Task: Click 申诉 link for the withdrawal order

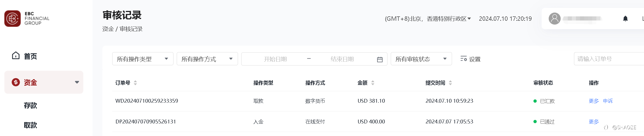Action: point(608,101)
